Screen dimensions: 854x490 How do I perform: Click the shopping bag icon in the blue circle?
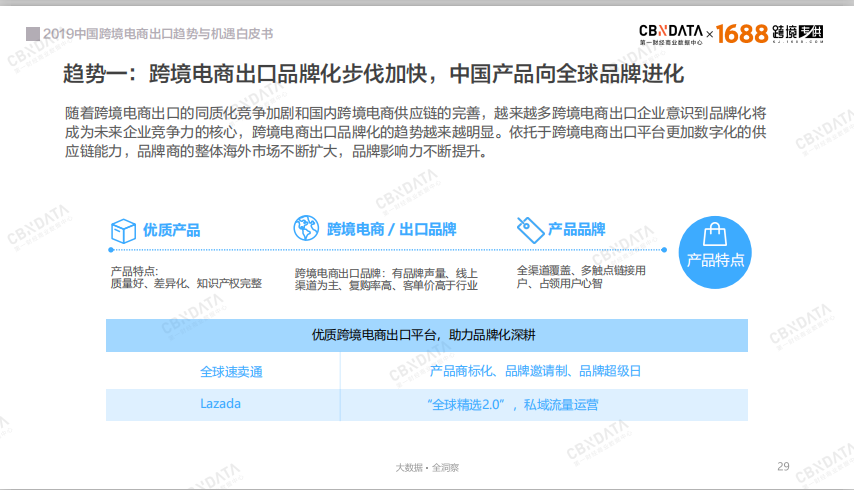[x=715, y=235]
